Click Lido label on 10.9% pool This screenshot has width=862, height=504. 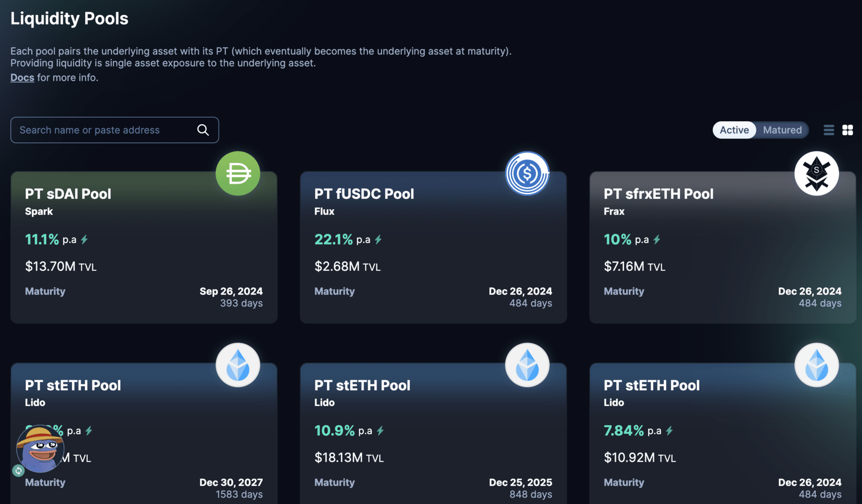click(x=324, y=402)
